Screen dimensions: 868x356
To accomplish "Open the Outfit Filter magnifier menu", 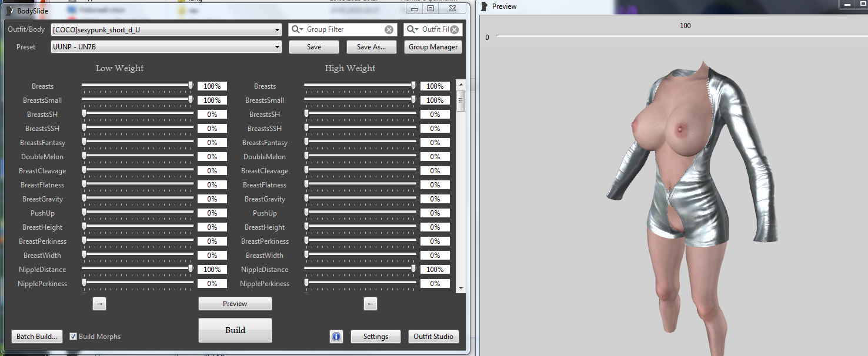I will tap(412, 29).
